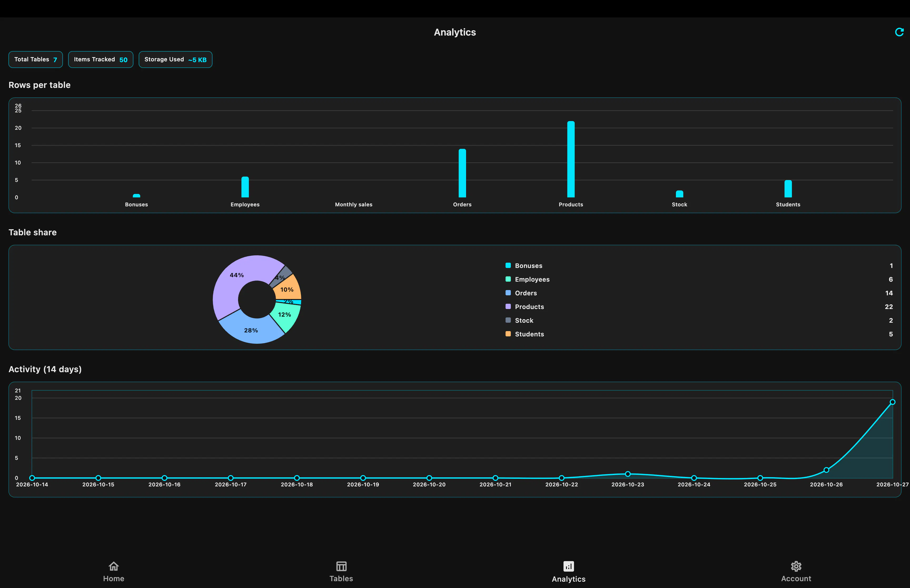Click the activity data point for 2026-10-27
Screen dimensions: 910x588
point(892,402)
